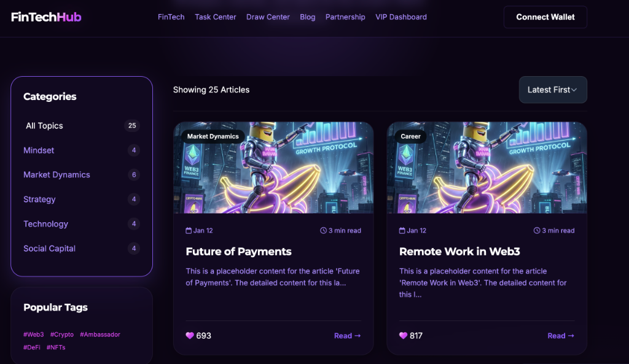Image resolution: width=629 pixels, height=364 pixels.
Task: Select the #Web3 popular tag
Action: pos(34,335)
